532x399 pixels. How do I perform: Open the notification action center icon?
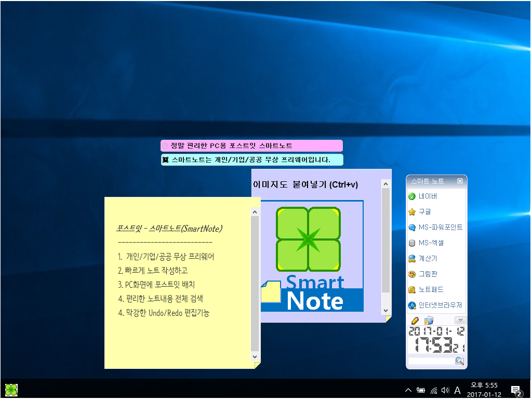(516, 390)
